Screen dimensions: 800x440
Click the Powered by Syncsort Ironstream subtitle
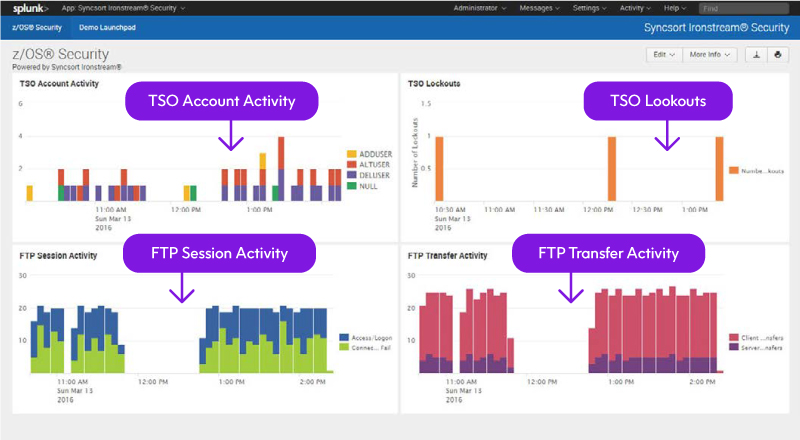(67, 67)
